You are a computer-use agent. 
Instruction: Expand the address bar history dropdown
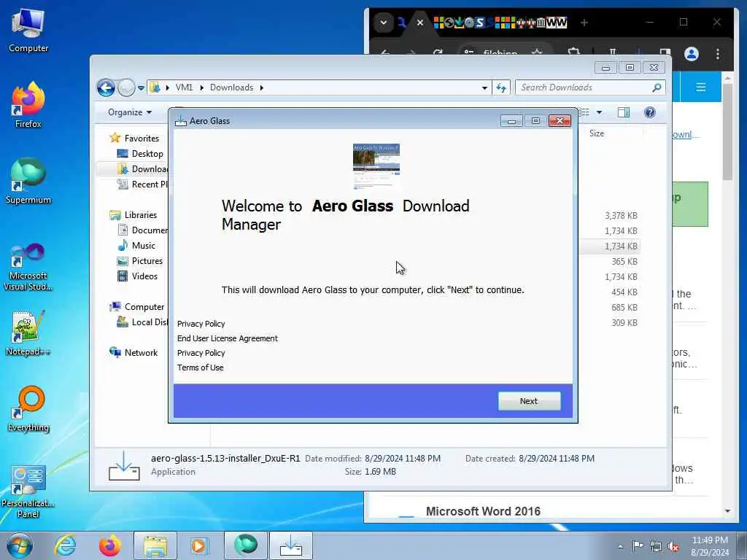tap(484, 87)
